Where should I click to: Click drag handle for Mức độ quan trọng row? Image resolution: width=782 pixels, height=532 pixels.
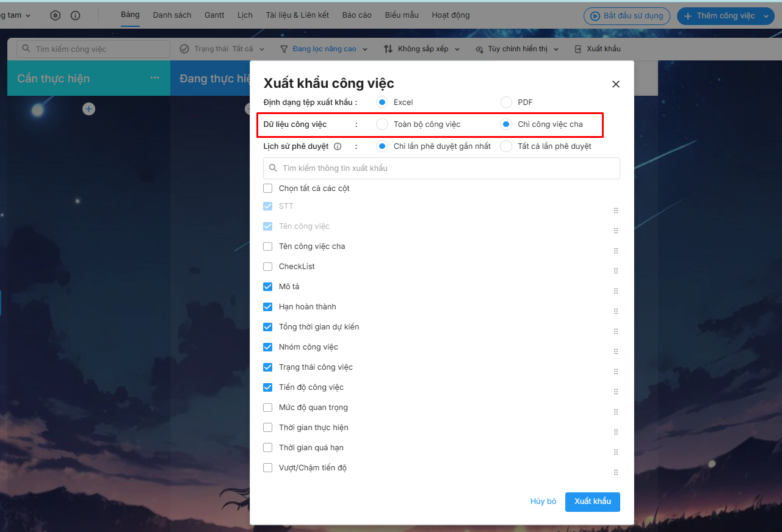[616, 412]
